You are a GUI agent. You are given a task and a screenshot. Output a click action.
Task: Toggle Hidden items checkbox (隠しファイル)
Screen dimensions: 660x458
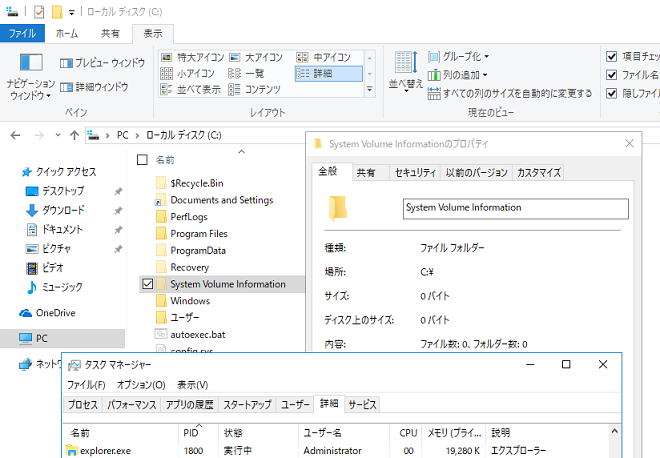tap(612, 93)
